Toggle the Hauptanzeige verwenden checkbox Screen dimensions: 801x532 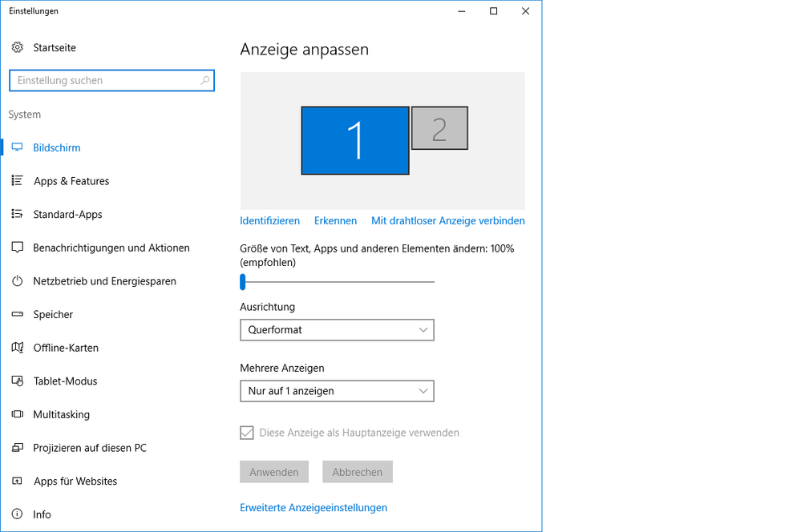pyautogui.click(x=247, y=433)
